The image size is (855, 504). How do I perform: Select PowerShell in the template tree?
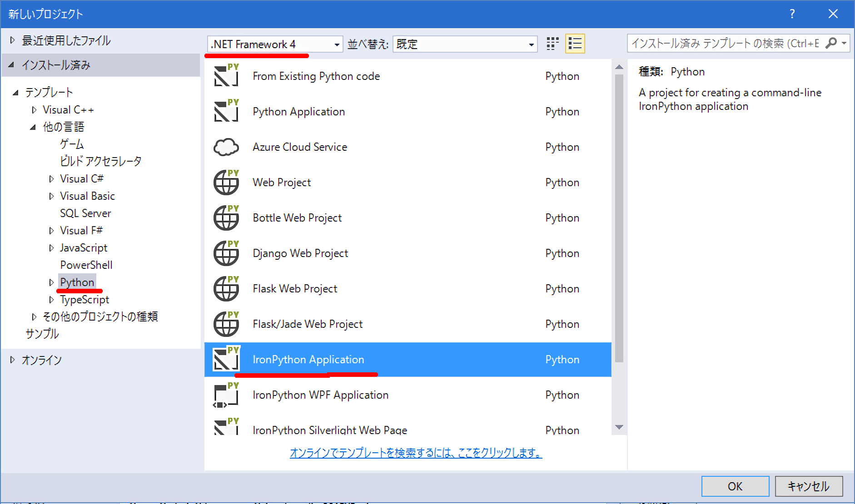pyautogui.click(x=86, y=265)
